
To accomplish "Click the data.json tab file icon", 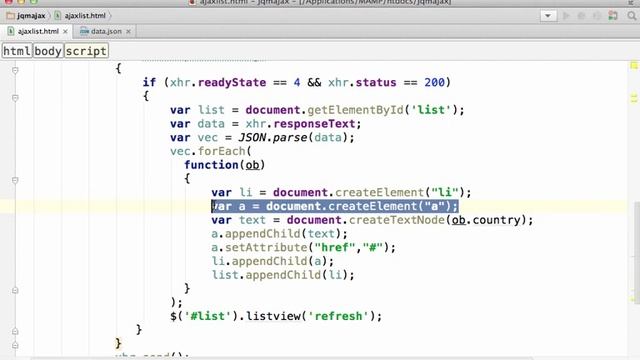I will 84,31.
